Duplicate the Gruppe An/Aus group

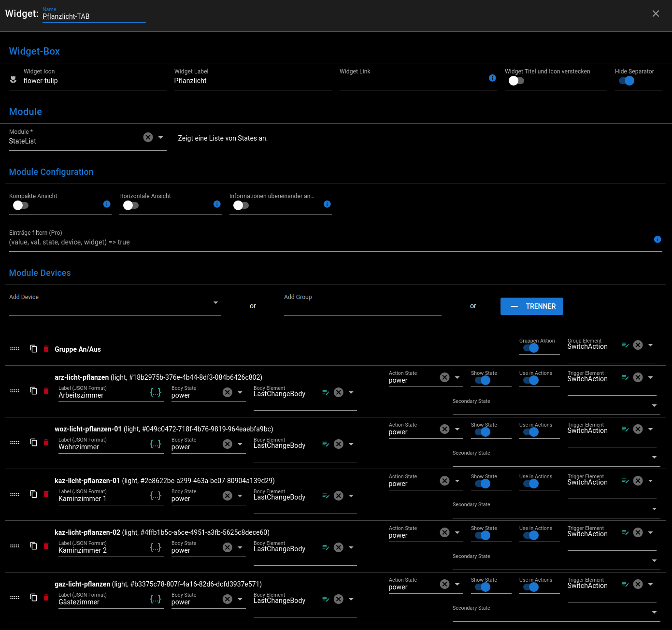click(33, 348)
